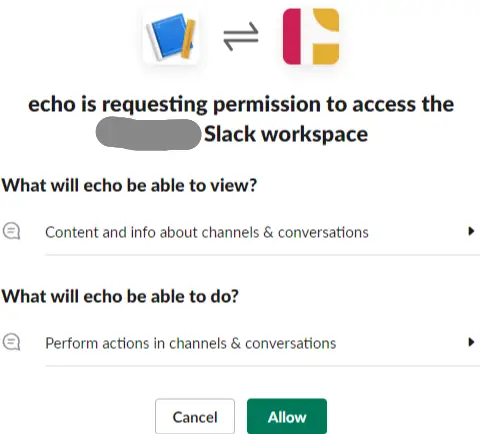480x434 pixels.
Task: Click the grey redacted workspace name
Action: tap(148, 133)
